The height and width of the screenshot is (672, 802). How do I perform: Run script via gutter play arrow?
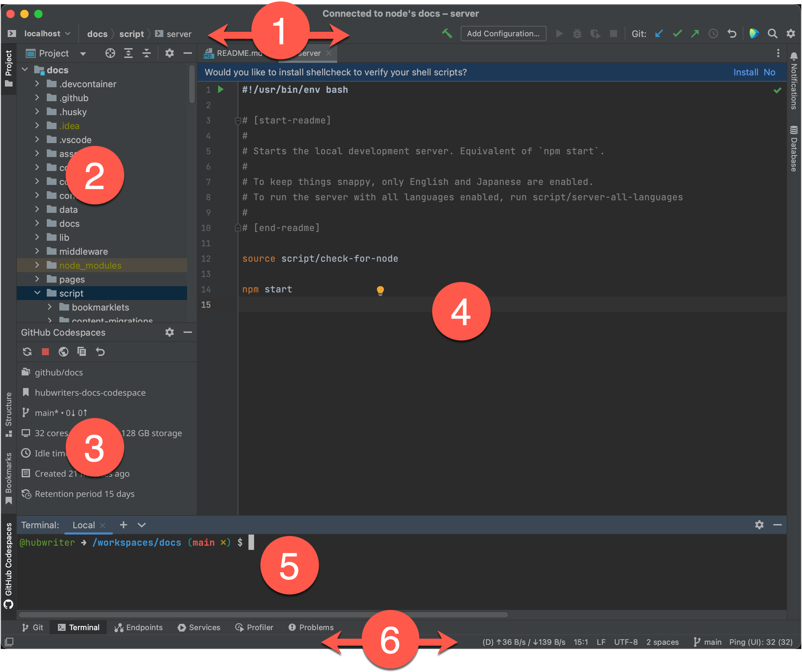coord(220,90)
